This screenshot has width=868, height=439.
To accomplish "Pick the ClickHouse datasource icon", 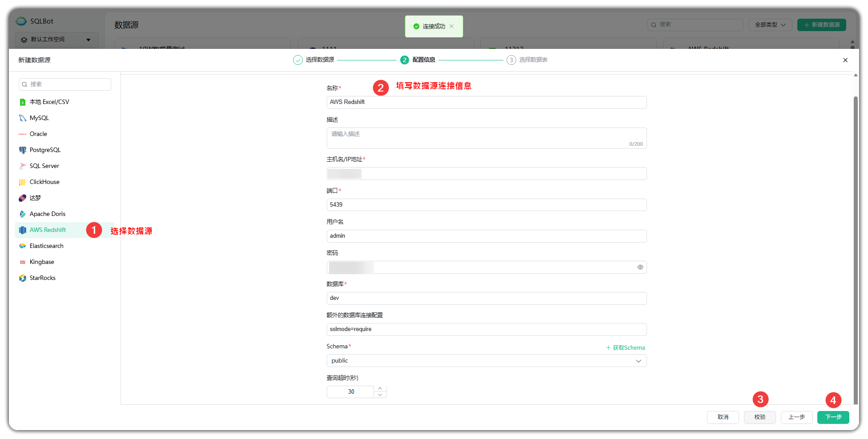I will tap(23, 182).
